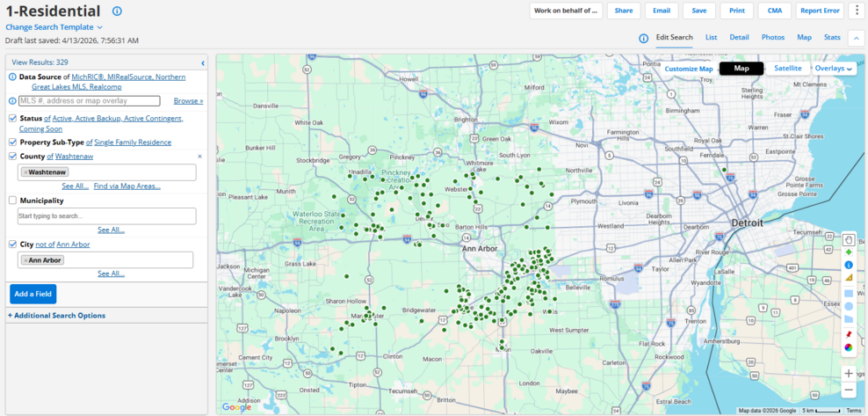Uncheck the Status criteria checkbox
This screenshot has width=868, height=416.
[x=13, y=119]
